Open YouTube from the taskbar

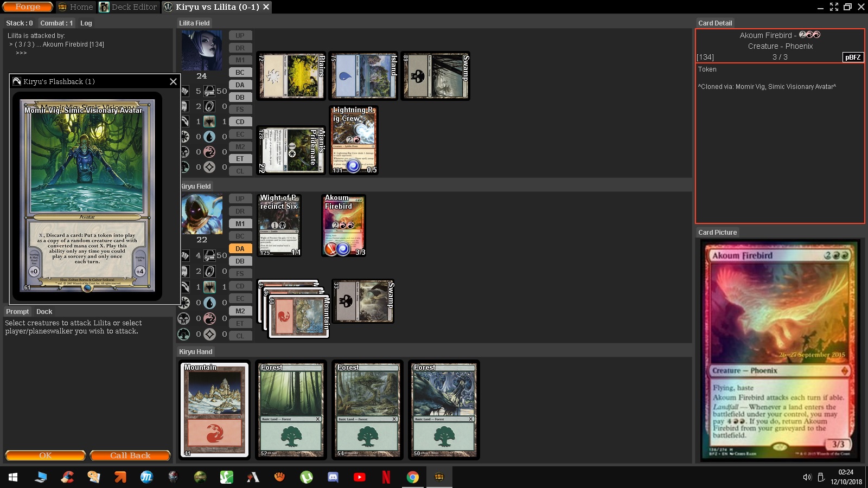(x=359, y=477)
